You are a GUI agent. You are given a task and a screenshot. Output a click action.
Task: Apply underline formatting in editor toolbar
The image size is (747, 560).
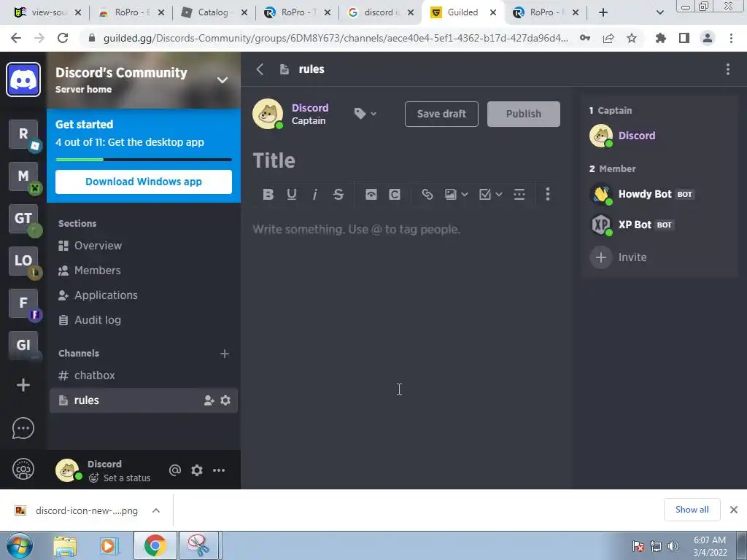(x=292, y=194)
